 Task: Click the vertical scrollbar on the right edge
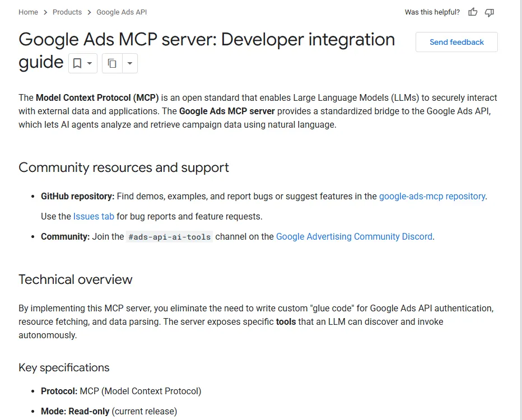pyautogui.click(x=520, y=210)
